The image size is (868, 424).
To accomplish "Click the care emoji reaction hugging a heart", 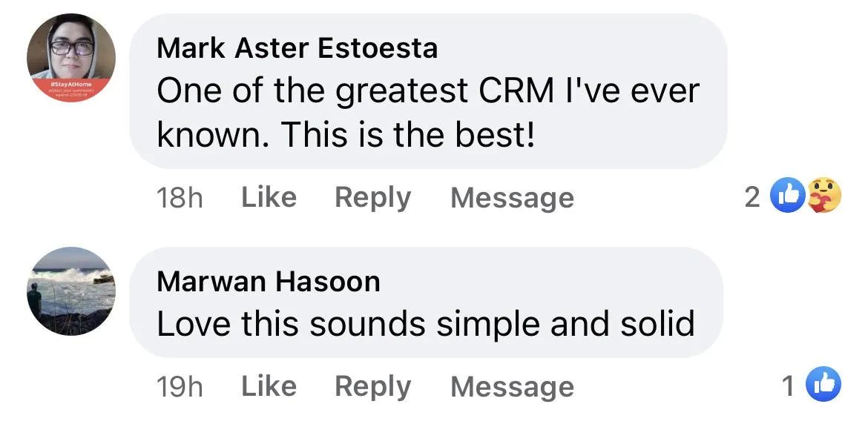I will coord(824,195).
